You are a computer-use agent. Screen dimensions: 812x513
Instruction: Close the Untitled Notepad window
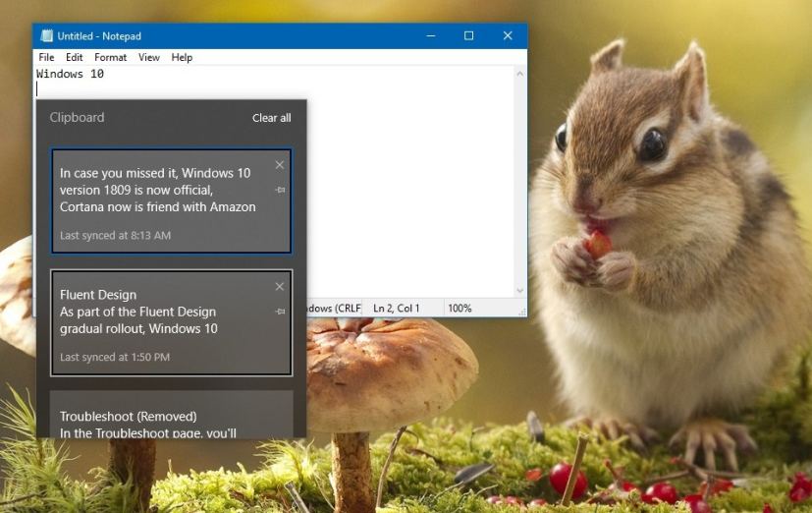click(x=508, y=36)
